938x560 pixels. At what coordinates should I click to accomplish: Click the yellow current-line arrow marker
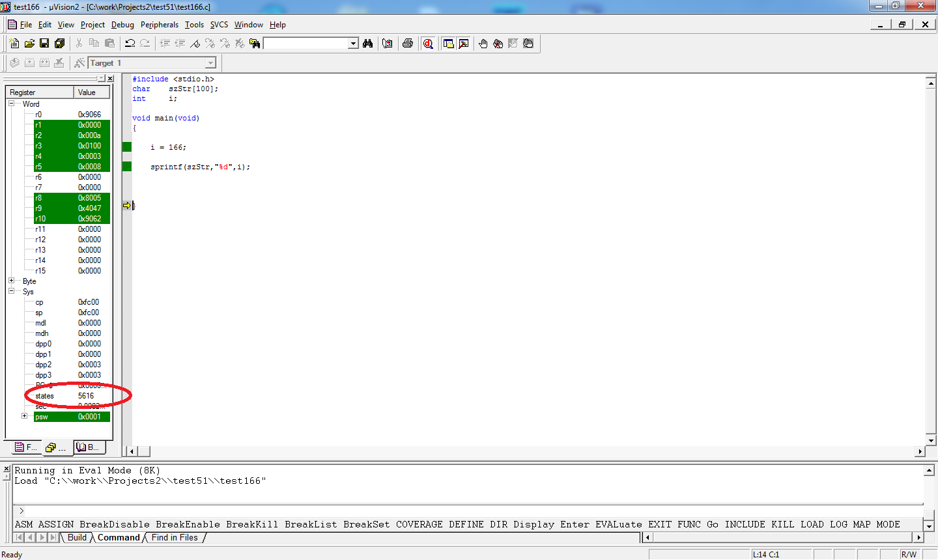tap(126, 206)
